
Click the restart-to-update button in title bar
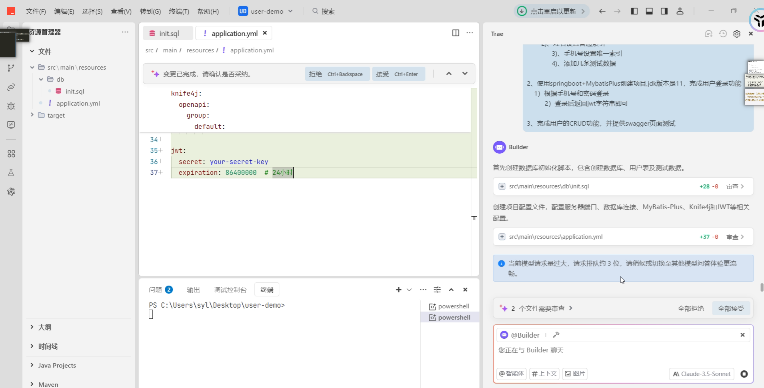click(552, 11)
